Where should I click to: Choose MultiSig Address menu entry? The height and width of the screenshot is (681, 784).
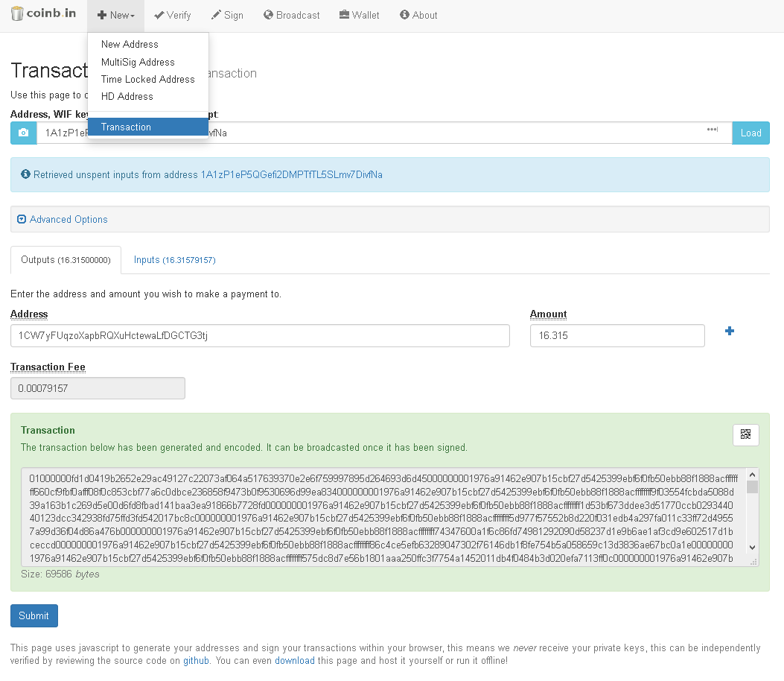tap(148, 62)
